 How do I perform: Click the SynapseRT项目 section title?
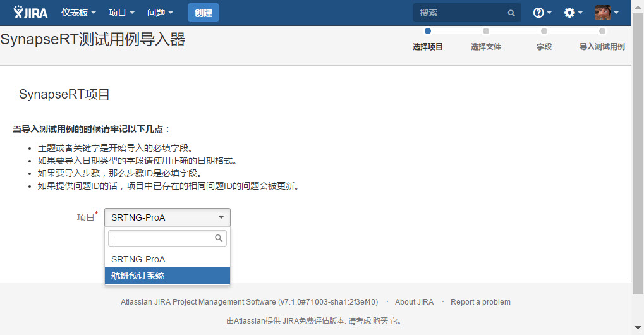pyautogui.click(x=64, y=94)
